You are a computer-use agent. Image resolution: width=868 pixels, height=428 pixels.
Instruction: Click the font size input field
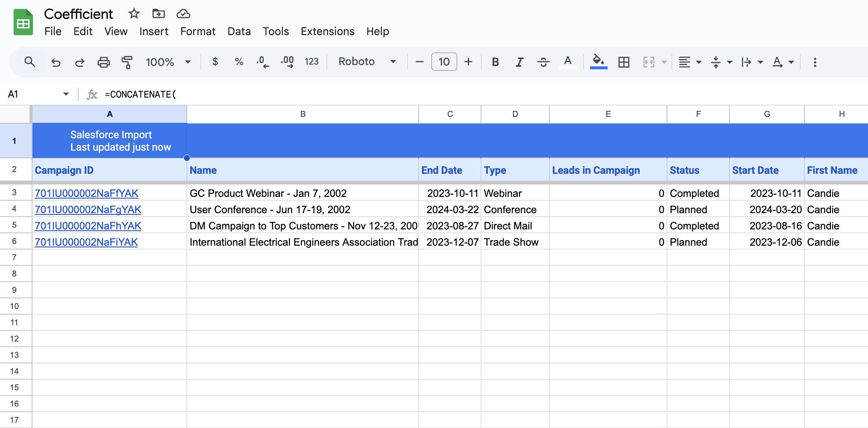pyautogui.click(x=444, y=62)
